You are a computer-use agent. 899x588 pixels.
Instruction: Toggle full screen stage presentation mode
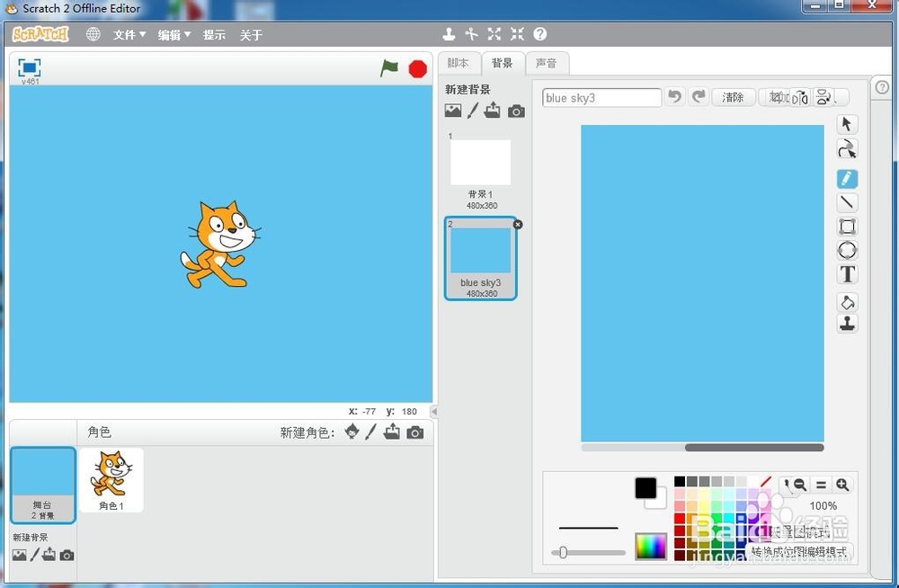pyautogui.click(x=30, y=67)
